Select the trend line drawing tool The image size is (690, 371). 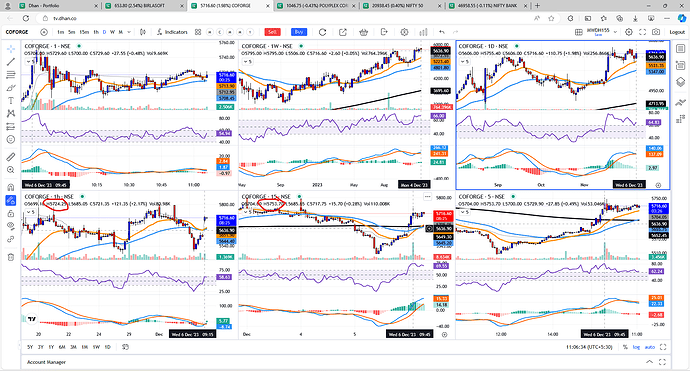tap(11, 62)
